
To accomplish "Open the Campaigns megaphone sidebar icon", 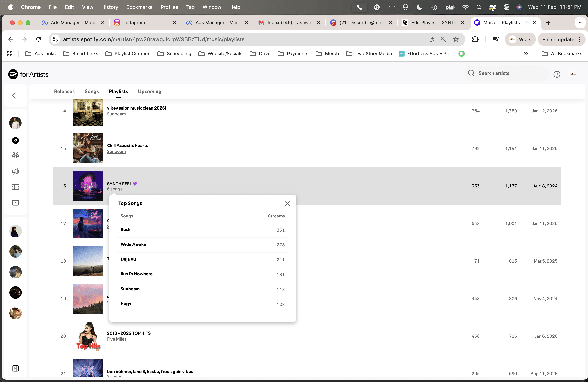I will click(x=15, y=172).
